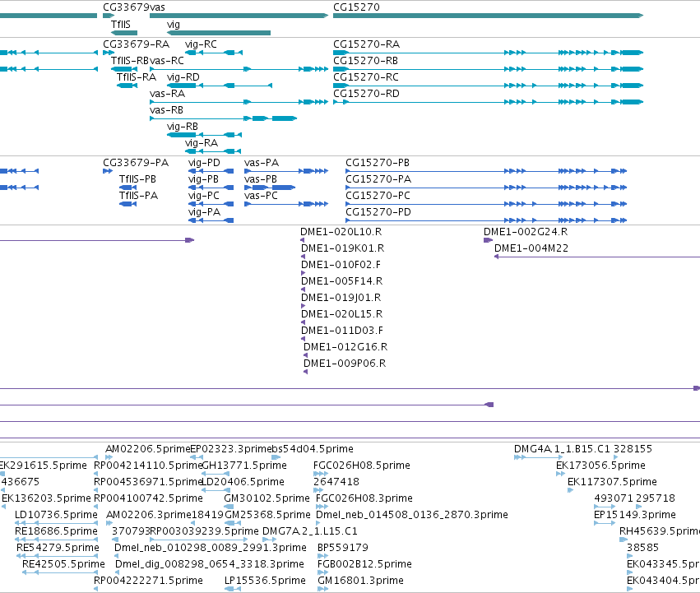The height and width of the screenshot is (593, 700).
Task: Select Dmel_neb_014508_0136_2870.3prime EST label
Action: click(x=412, y=516)
